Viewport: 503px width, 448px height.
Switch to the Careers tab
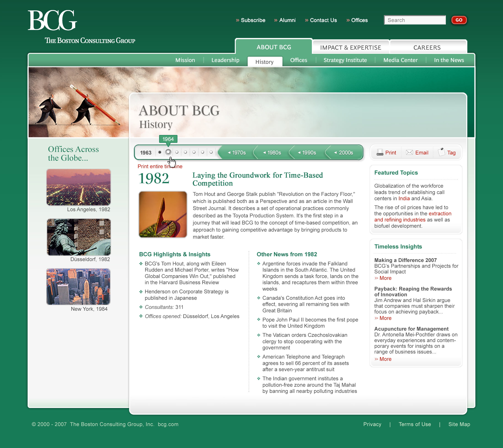tap(427, 48)
